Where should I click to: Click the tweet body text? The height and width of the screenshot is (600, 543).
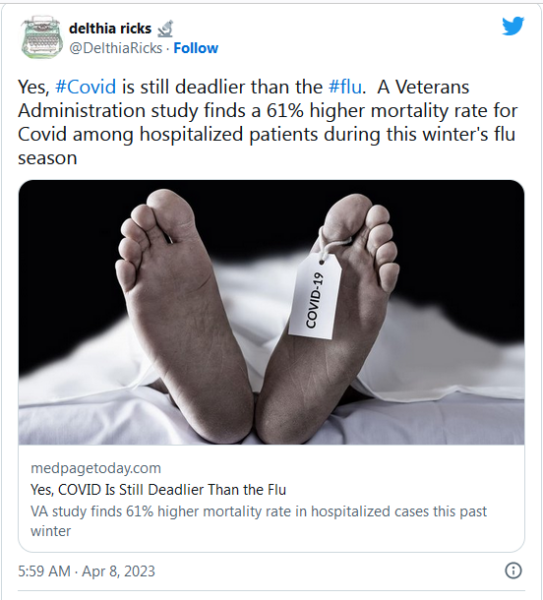267,122
